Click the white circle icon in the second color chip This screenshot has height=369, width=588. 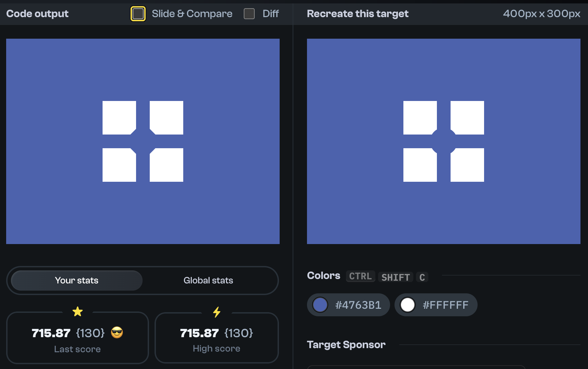(407, 305)
